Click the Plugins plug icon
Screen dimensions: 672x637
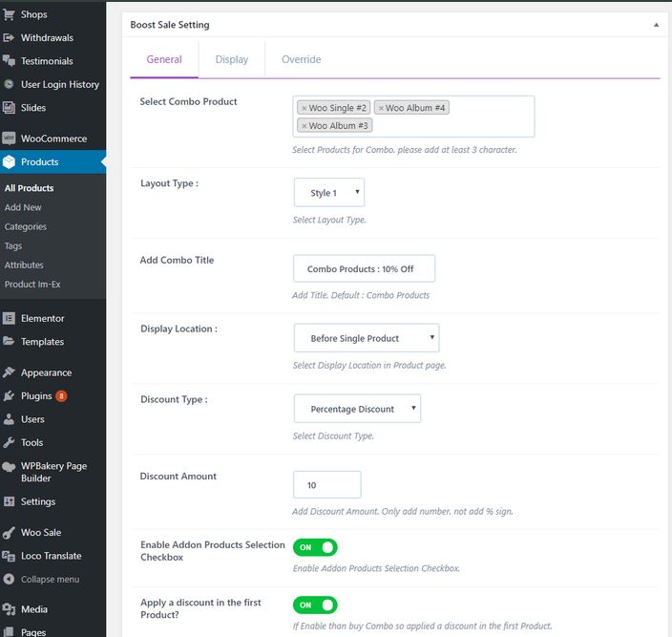(x=9, y=395)
